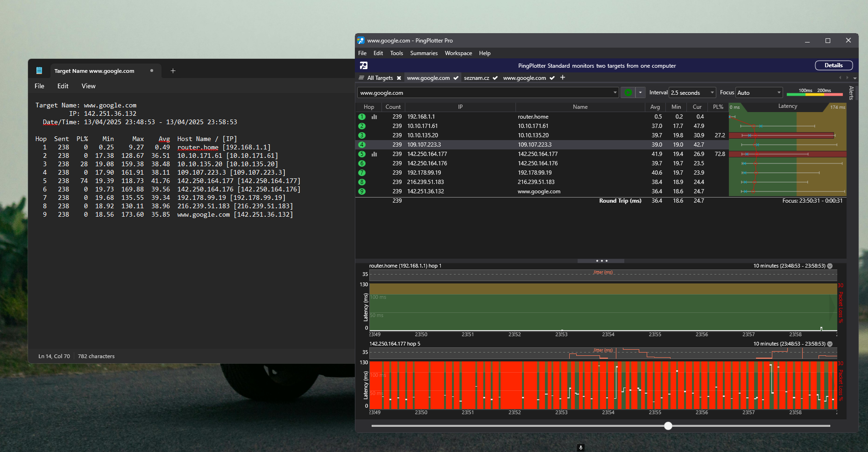The width and height of the screenshot is (868, 452).
Task: Open the PingPlotter File menu
Action: point(362,53)
